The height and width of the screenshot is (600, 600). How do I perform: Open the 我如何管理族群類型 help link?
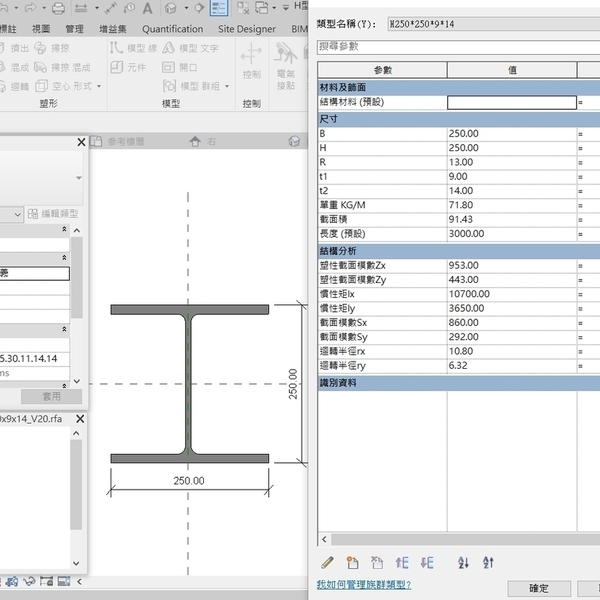364,584
